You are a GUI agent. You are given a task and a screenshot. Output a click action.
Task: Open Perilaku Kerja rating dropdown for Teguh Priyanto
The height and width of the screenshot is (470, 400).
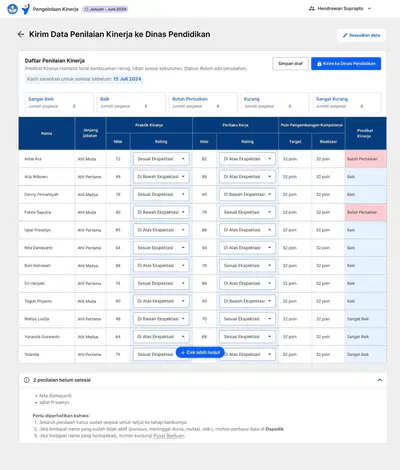247,301
